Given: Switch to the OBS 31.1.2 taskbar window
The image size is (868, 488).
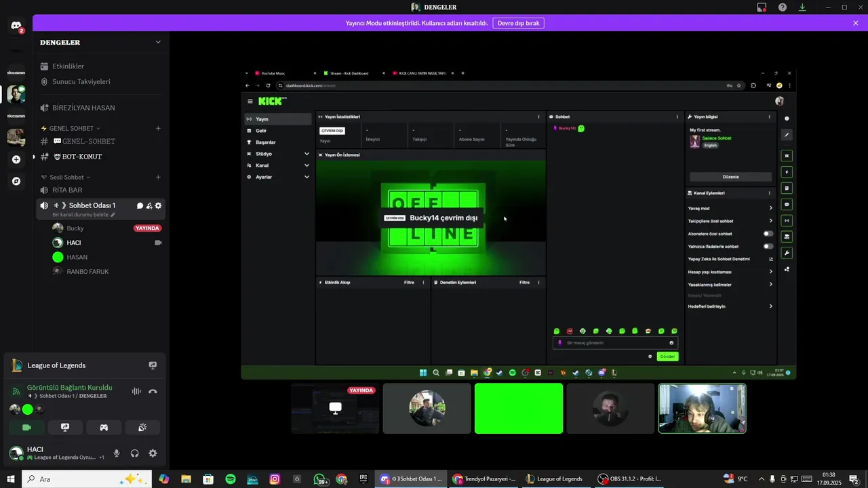Looking at the screenshot, I should tap(631, 479).
